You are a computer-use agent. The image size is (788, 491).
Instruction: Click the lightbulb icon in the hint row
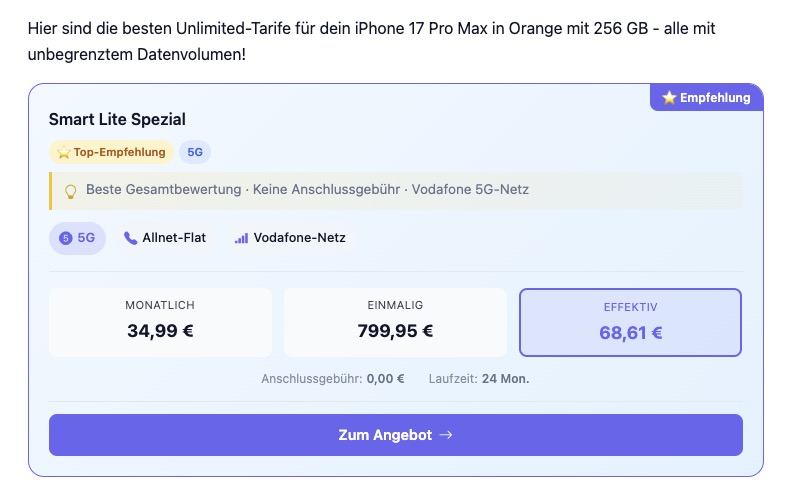[x=71, y=190]
